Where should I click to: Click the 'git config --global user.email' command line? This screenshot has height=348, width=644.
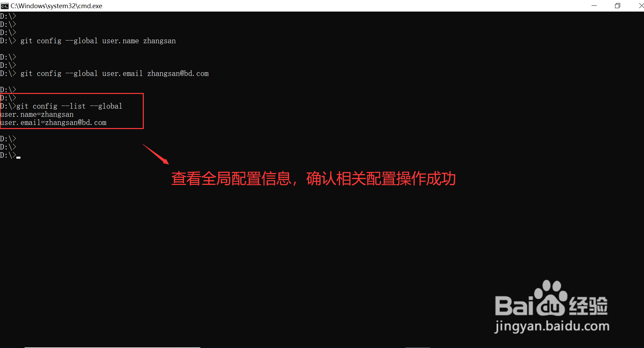(x=114, y=74)
